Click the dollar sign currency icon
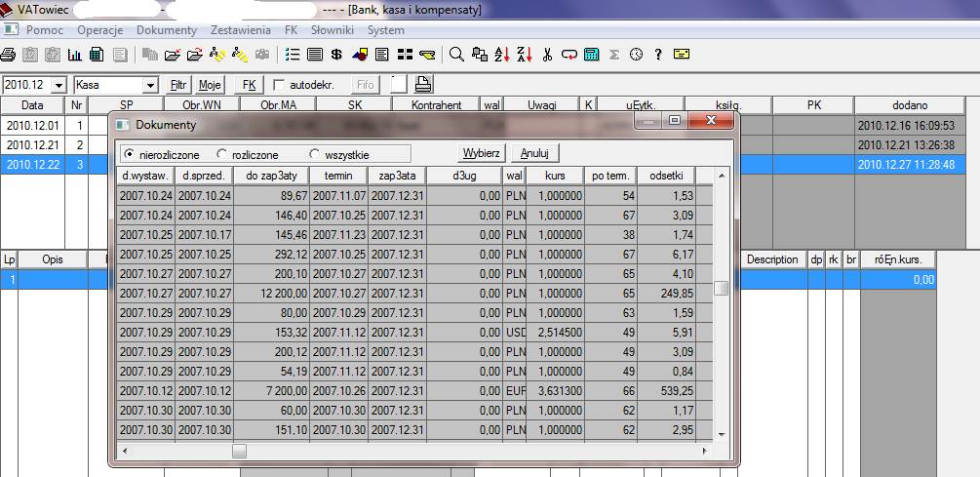The image size is (980, 477). click(x=336, y=54)
